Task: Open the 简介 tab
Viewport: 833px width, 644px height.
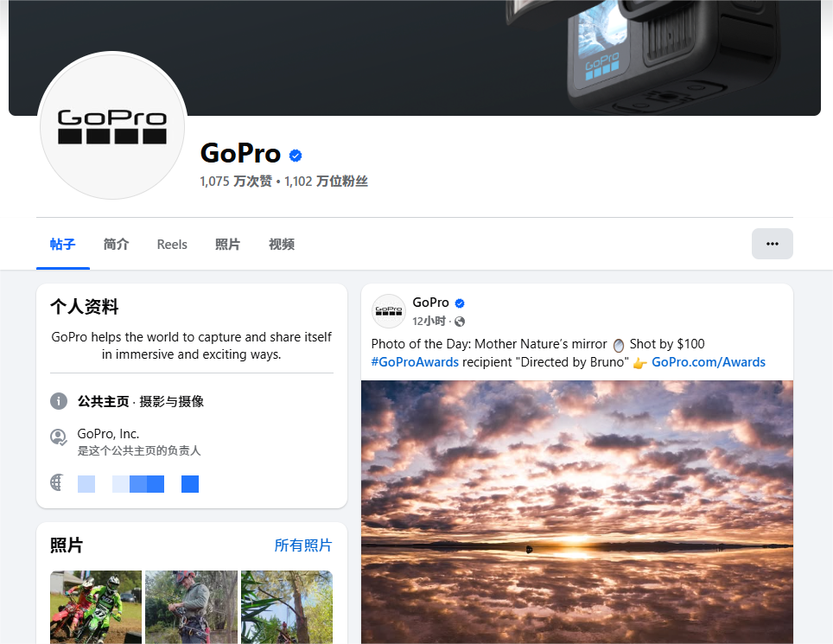Action: click(x=116, y=245)
